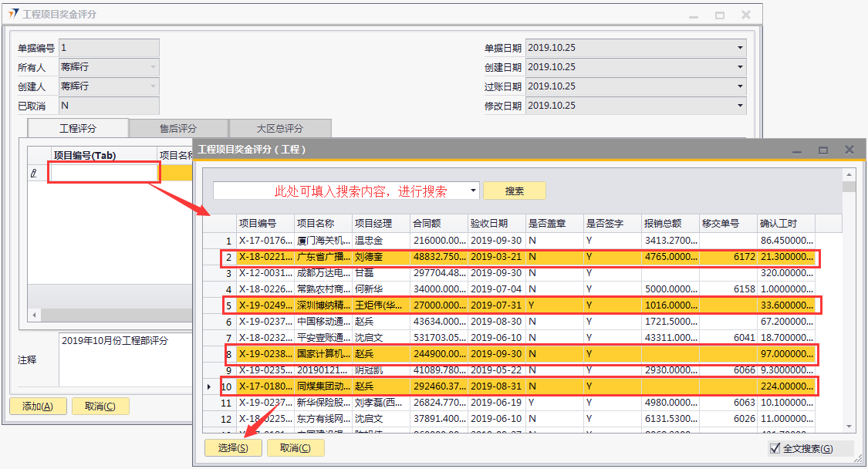Click the up arrow of the dialog's vertical scrollbar
This screenshot has height=469, width=868.
tap(849, 175)
